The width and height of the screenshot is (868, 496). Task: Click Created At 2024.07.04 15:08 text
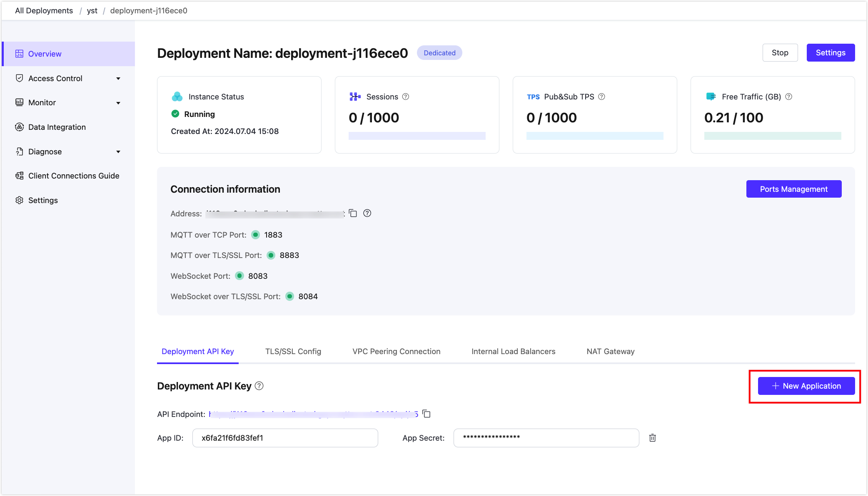coord(225,131)
